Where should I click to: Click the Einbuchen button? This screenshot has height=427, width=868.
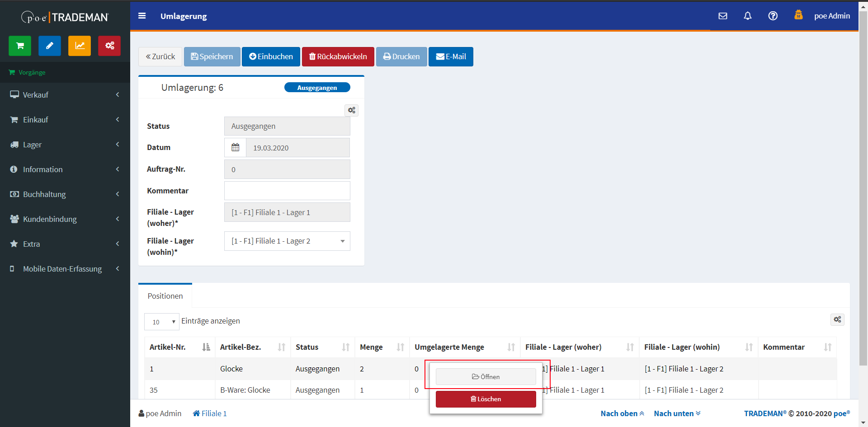[271, 56]
